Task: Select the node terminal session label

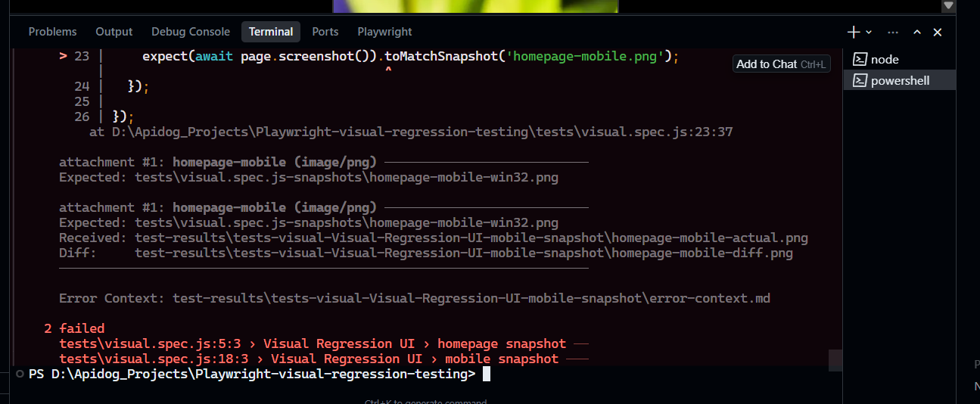Action: click(885, 59)
